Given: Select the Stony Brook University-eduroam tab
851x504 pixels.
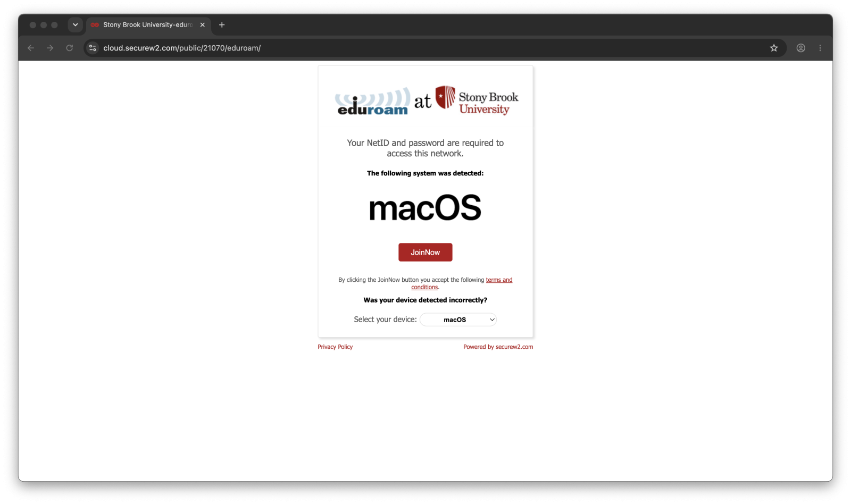Looking at the screenshot, I should point(148,25).
